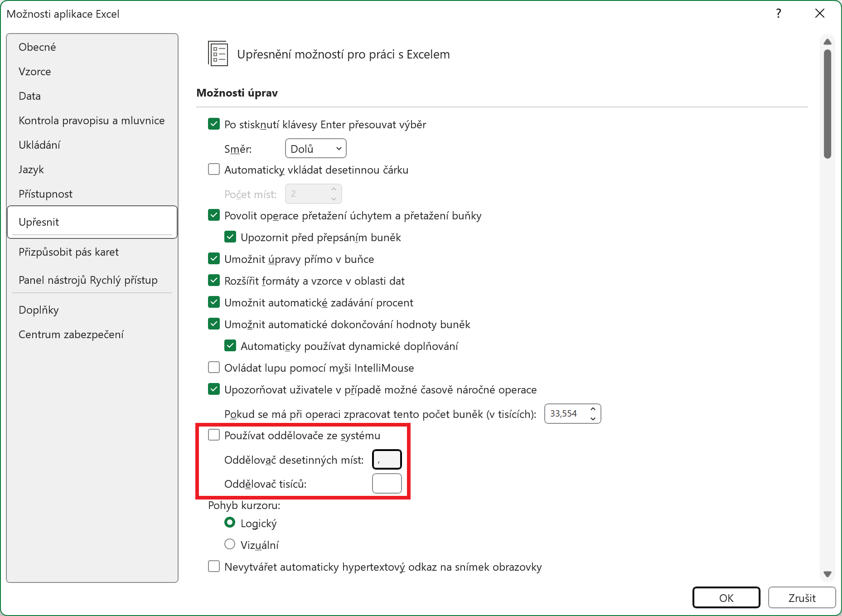Enable 'Ovládat lupu pomocí myši IntelliMouse'
The image size is (842, 616).
click(214, 368)
